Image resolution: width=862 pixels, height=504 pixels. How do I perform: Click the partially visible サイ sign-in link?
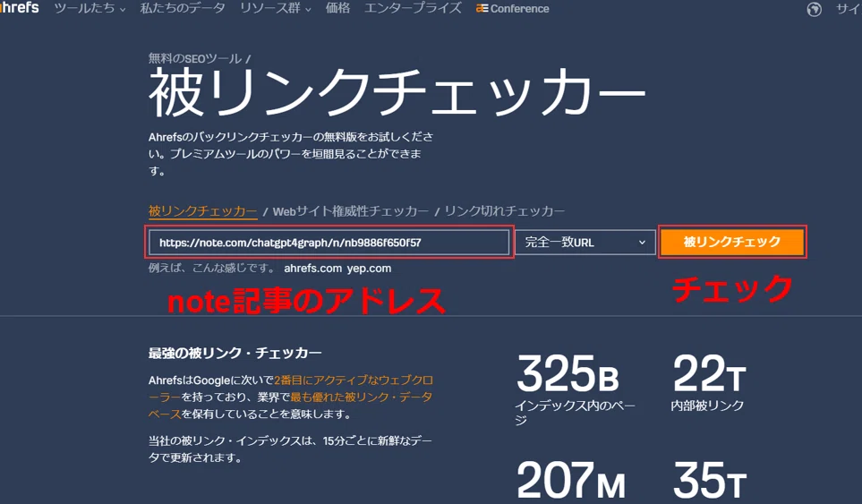point(849,9)
